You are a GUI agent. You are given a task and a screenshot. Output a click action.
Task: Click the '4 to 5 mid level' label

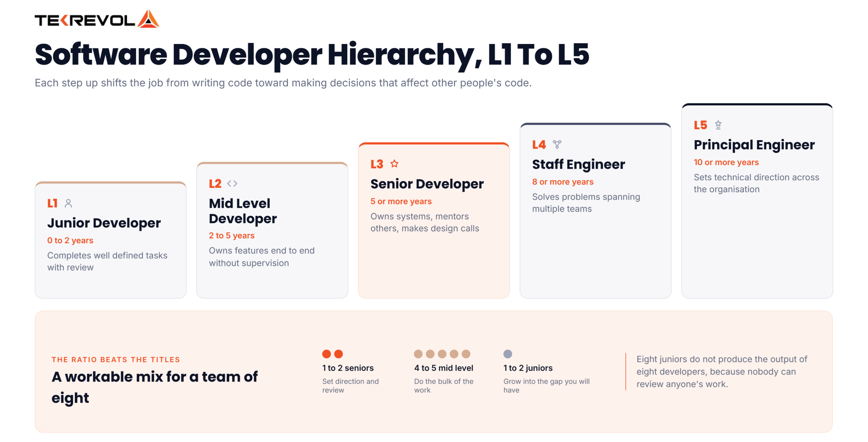tap(444, 368)
